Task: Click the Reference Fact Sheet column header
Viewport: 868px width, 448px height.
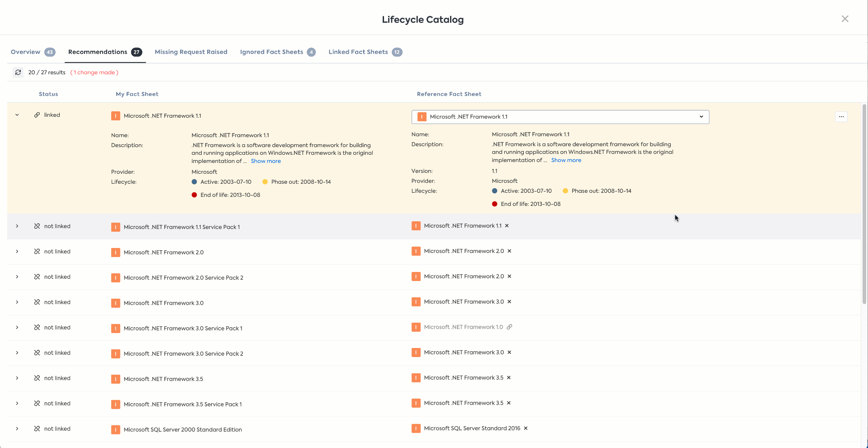Action: pos(449,94)
